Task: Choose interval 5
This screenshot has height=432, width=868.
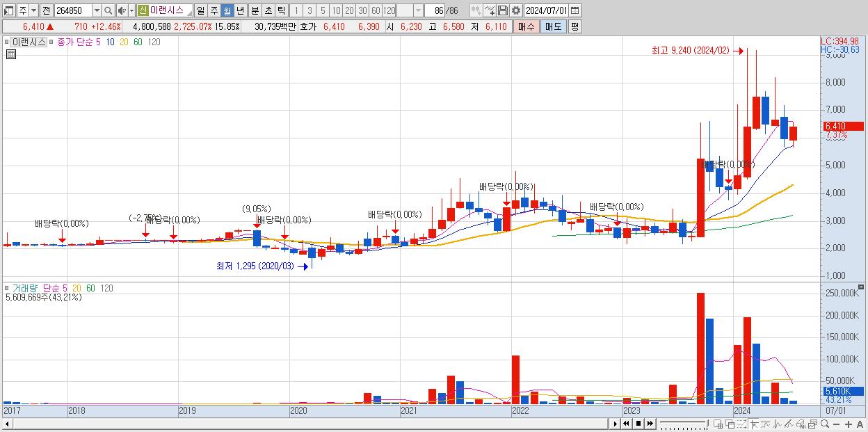Action: pyautogui.click(x=323, y=10)
